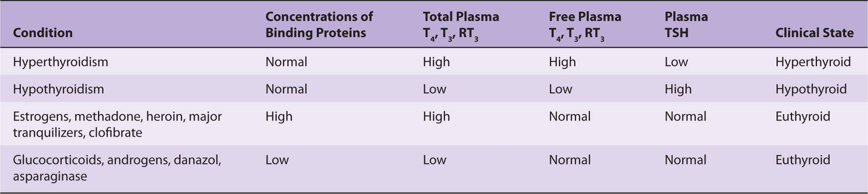
Task: Select Euthyroid in the Glucocorticoids row
Action: [x=803, y=160]
